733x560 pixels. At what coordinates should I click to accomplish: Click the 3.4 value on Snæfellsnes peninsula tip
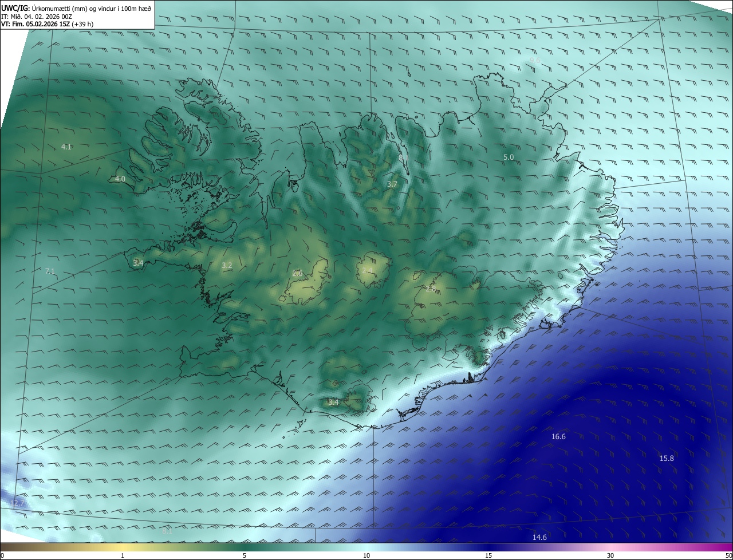point(138,263)
